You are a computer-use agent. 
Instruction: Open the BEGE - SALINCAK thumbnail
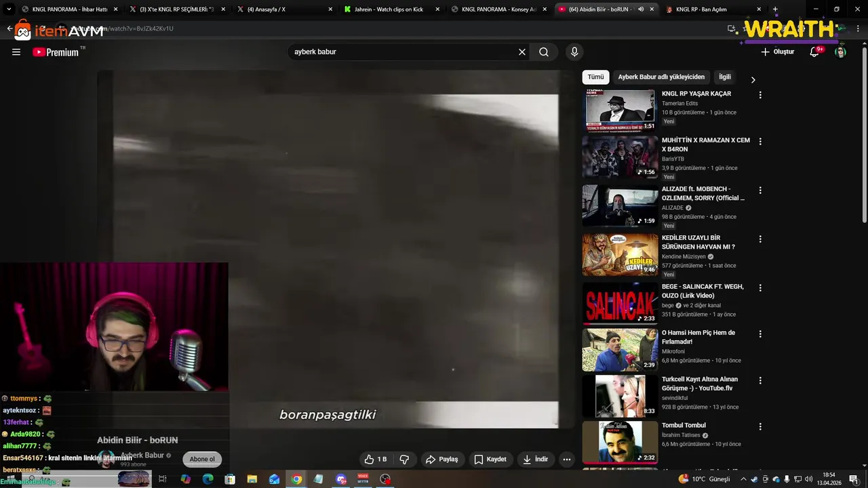[620, 303]
